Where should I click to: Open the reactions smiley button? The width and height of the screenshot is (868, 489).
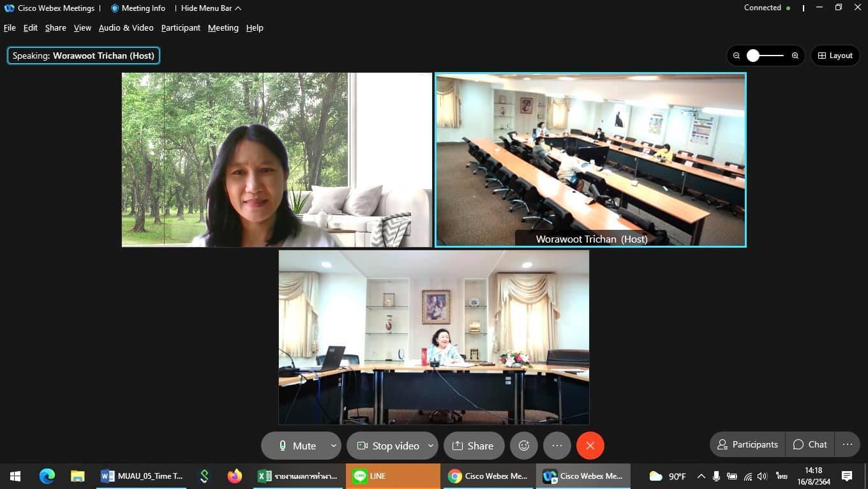click(x=524, y=446)
